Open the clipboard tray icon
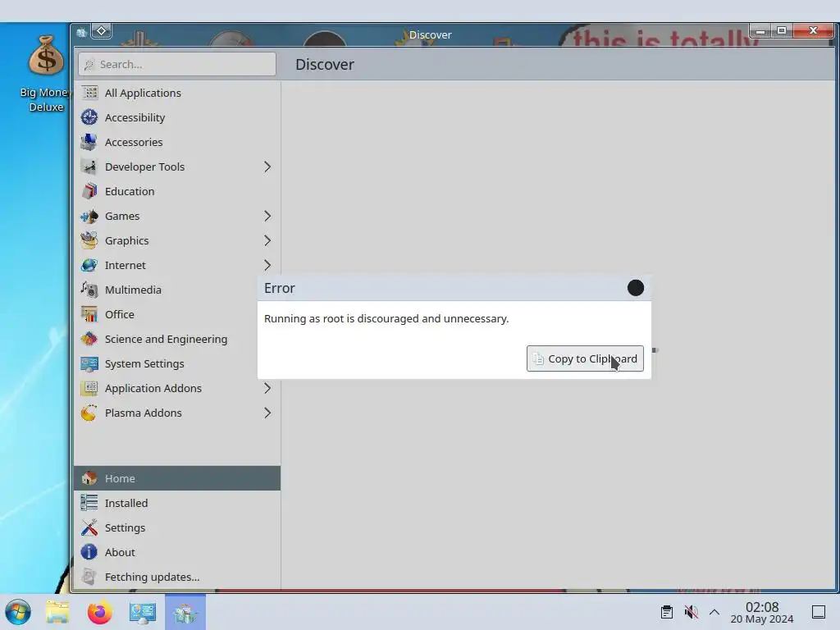 tap(666, 612)
